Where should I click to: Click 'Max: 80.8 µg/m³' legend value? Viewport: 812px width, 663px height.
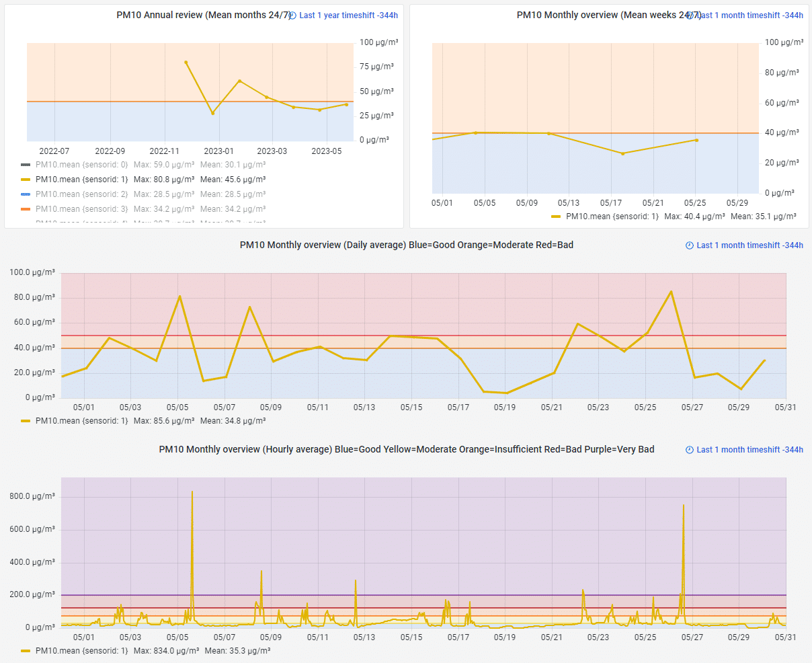click(164, 180)
